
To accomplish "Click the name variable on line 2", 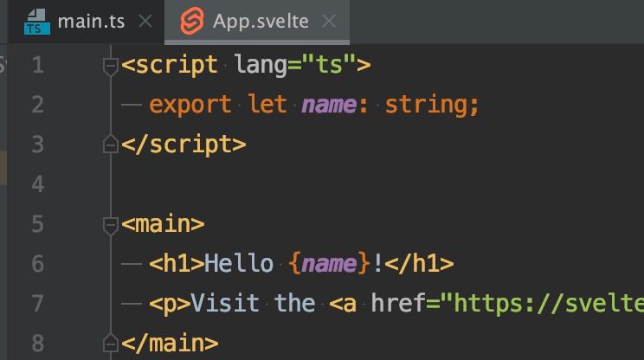I will (329, 105).
